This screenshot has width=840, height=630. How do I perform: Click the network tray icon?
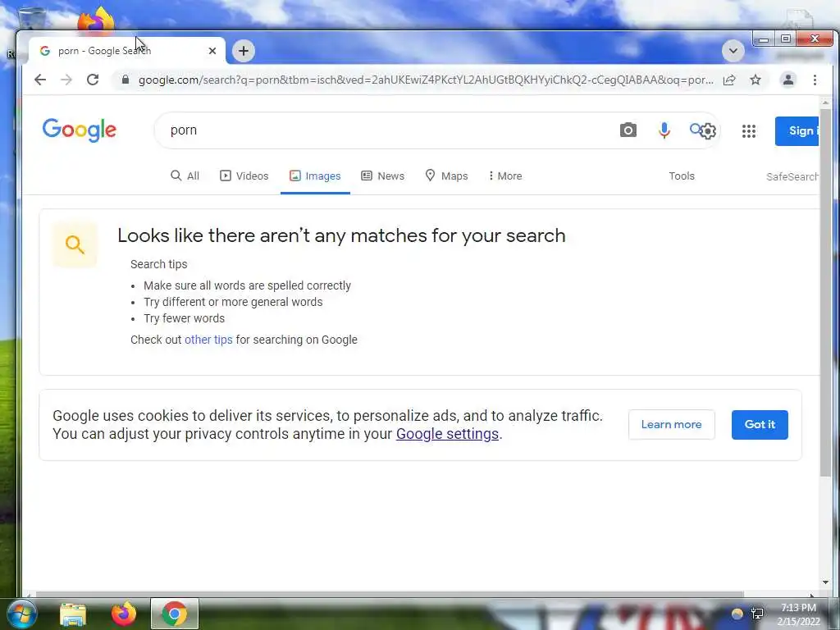[757, 614]
